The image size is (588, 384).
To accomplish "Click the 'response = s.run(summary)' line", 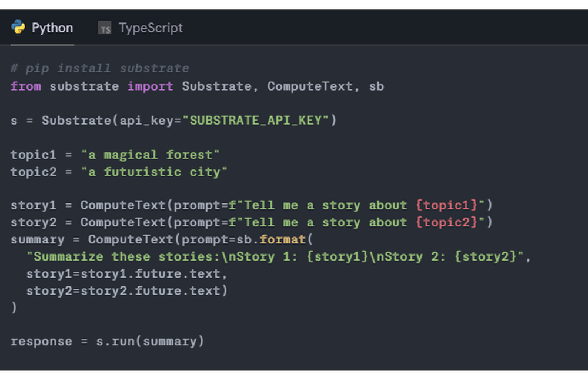I will pos(107,341).
